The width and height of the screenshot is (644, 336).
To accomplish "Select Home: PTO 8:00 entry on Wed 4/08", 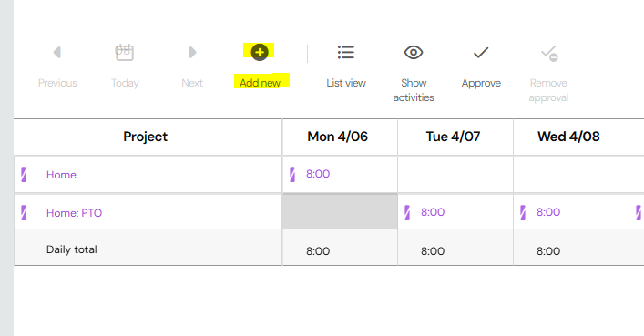I will click(x=548, y=212).
